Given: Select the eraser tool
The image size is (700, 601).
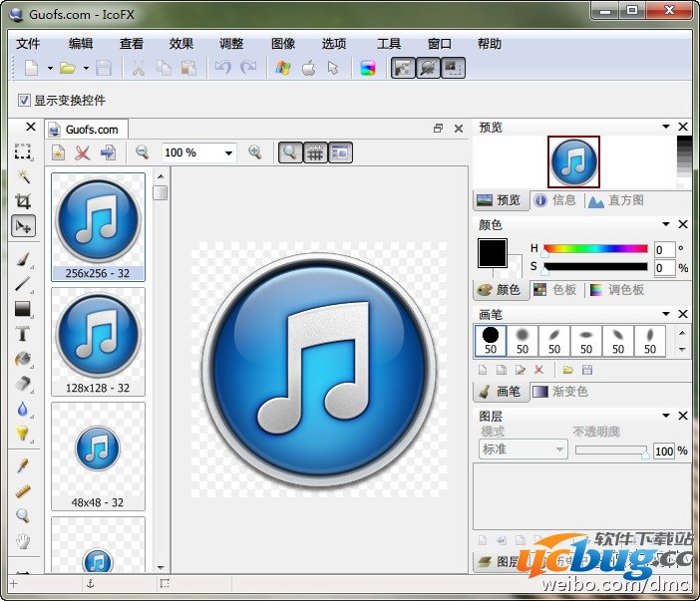Looking at the screenshot, I should click(23, 384).
